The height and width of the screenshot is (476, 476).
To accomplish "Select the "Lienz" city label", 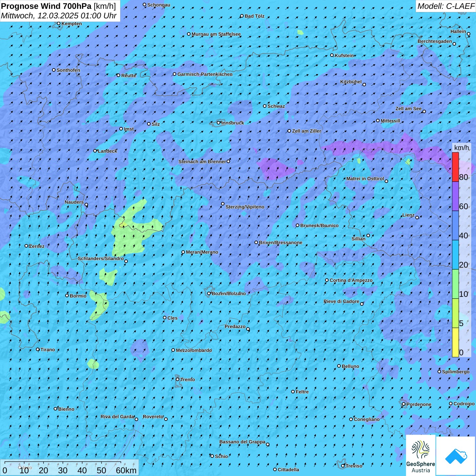I will coord(408,215).
